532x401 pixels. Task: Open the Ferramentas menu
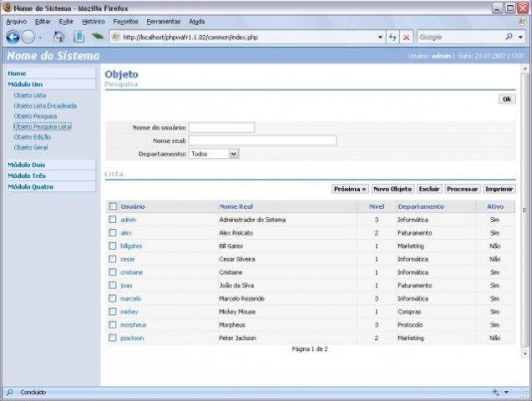point(164,22)
